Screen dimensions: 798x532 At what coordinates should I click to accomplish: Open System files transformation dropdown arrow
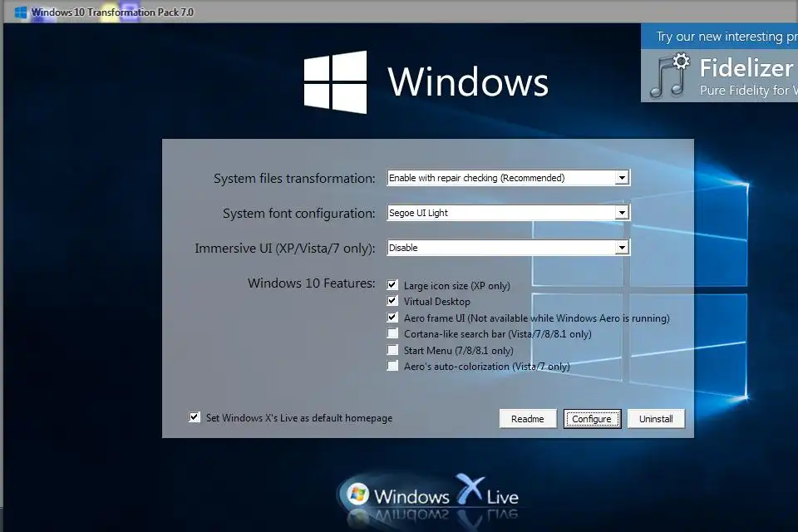[x=622, y=178]
